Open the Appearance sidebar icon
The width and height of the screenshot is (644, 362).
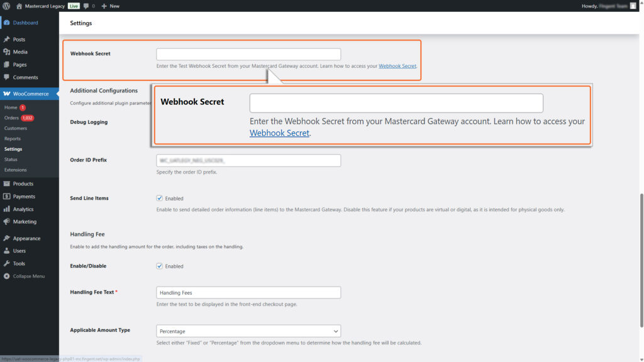coord(8,238)
